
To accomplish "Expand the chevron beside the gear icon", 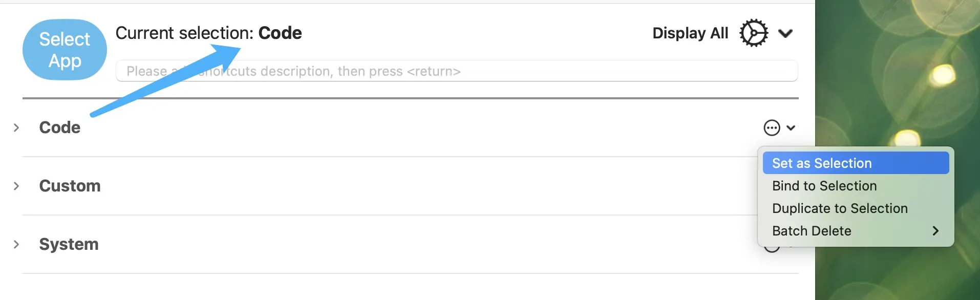I will click(x=785, y=34).
